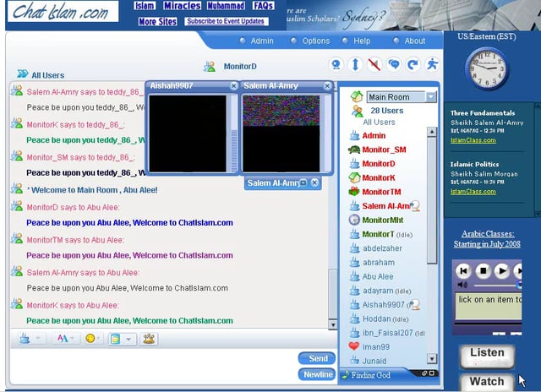This screenshot has width=541, height=392.
Task: Click the running person exit icon
Action: click(432, 64)
